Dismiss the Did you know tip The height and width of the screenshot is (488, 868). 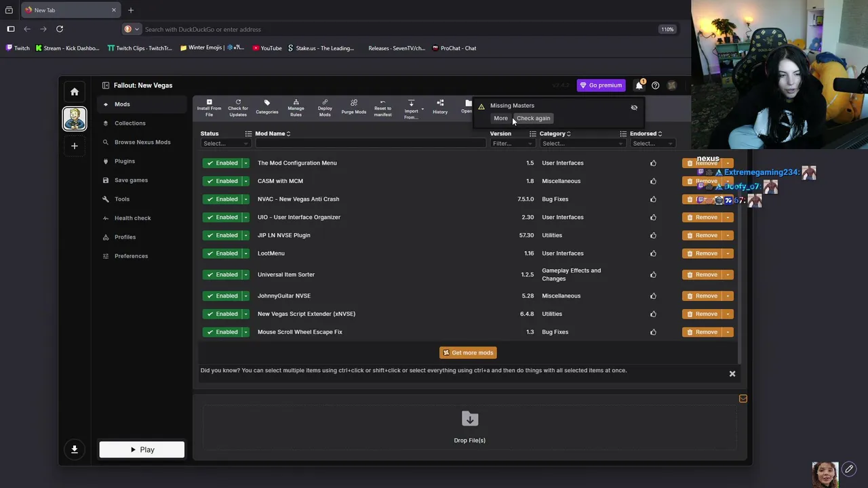[732, 373]
